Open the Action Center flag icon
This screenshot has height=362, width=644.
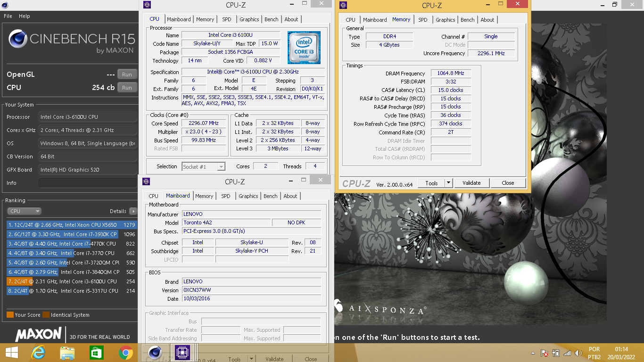(544, 353)
